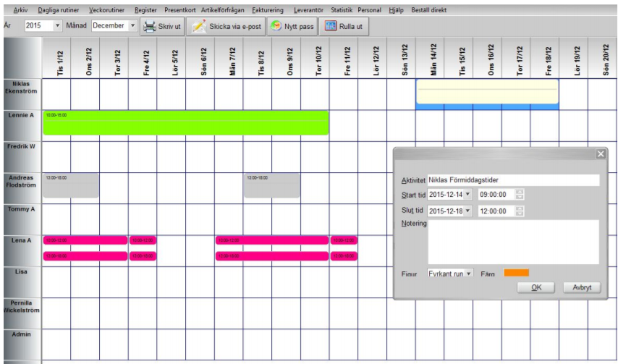Open the Slut tid date picker dropdown

click(467, 211)
